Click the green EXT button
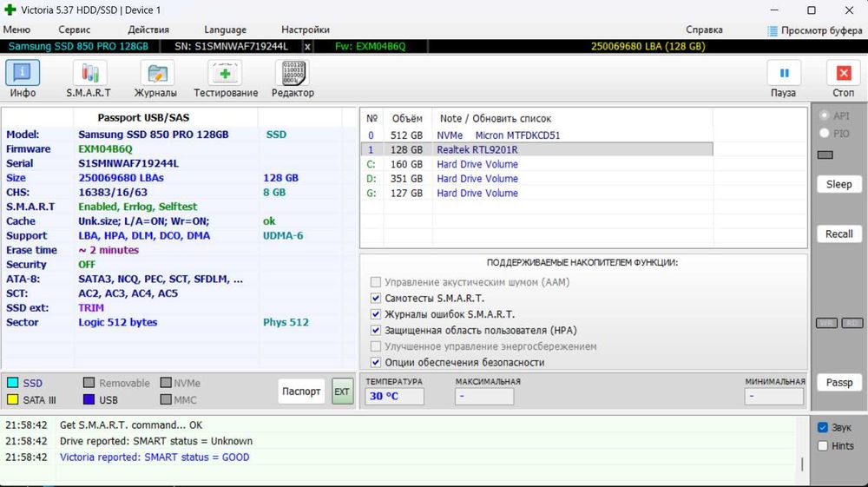The image size is (868, 487). (342, 392)
